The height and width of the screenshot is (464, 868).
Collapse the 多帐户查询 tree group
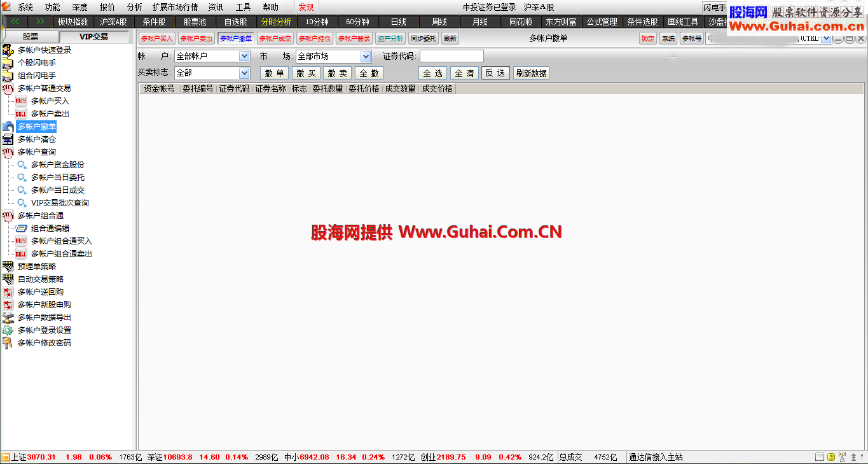point(8,152)
